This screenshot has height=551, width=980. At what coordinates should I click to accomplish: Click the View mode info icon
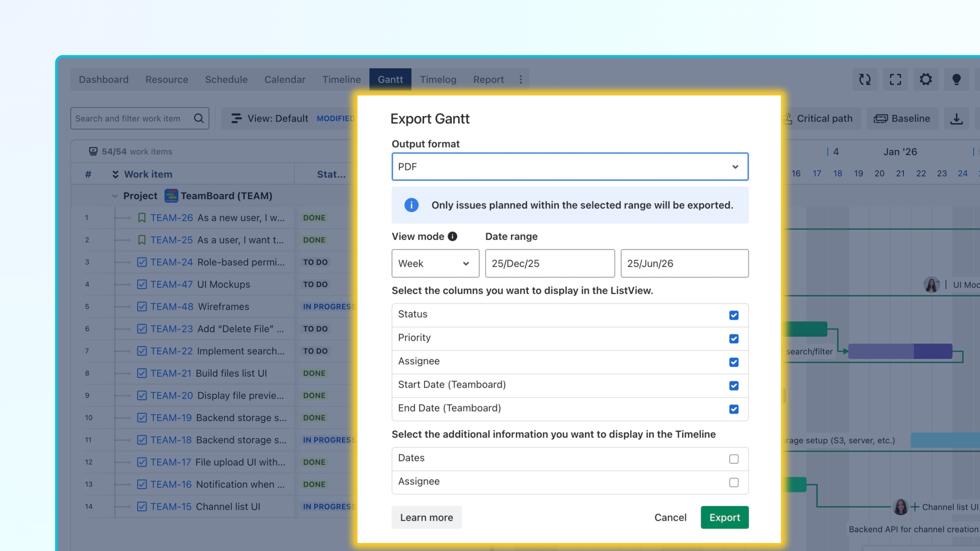coord(452,236)
